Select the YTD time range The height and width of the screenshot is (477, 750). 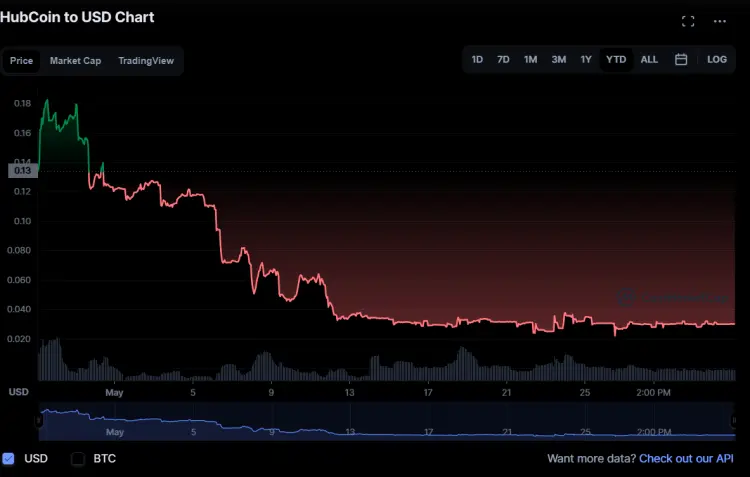[616, 59]
